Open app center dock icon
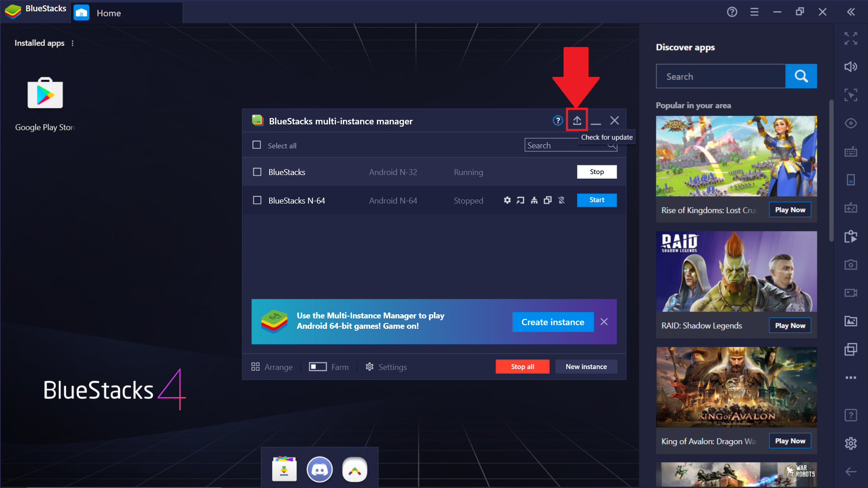 [x=284, y=469]
